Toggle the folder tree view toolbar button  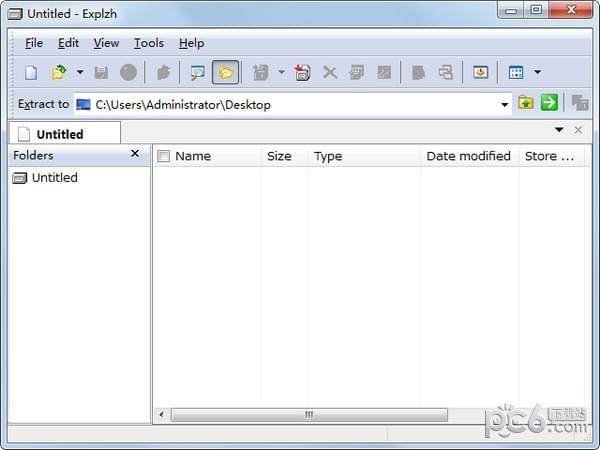coord(225,72)
